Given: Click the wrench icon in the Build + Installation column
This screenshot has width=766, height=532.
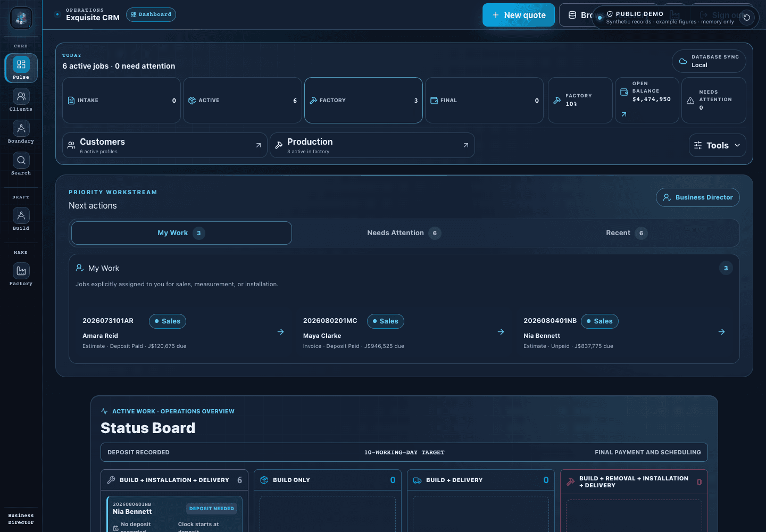Looking at the screenshot, I should (111, 480).
